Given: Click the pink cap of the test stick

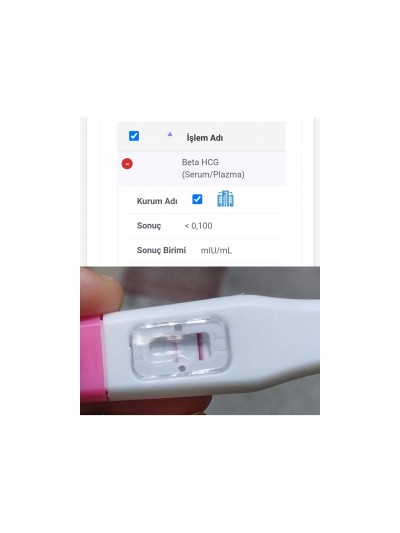Looking at the screenshot, I should click(x=92, y=357).
